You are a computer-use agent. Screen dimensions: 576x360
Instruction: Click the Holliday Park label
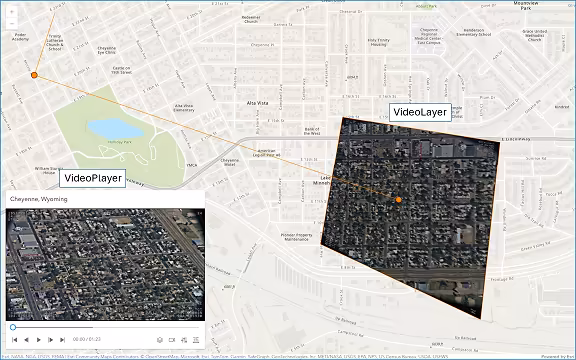click(120, 142)
